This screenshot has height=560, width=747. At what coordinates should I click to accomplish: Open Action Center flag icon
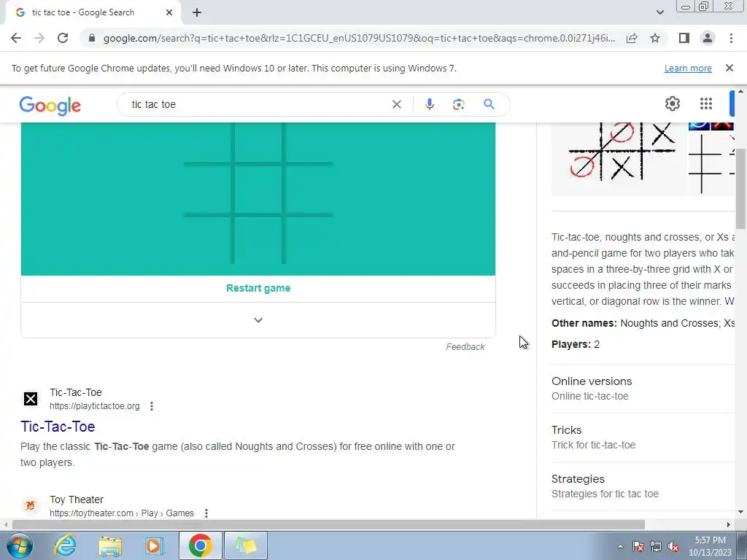coord(638,547)
